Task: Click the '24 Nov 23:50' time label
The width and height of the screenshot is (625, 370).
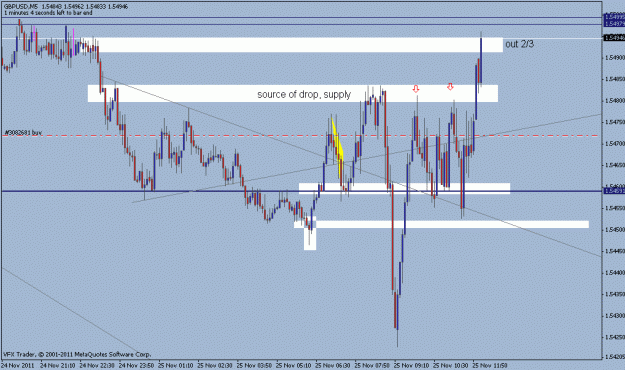Action: (136, 365)
